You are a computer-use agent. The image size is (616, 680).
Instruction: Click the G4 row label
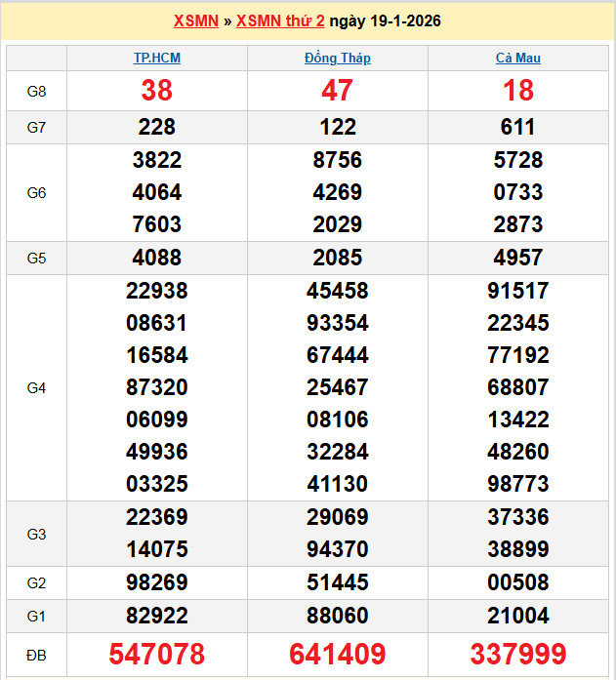coord(36,387)
